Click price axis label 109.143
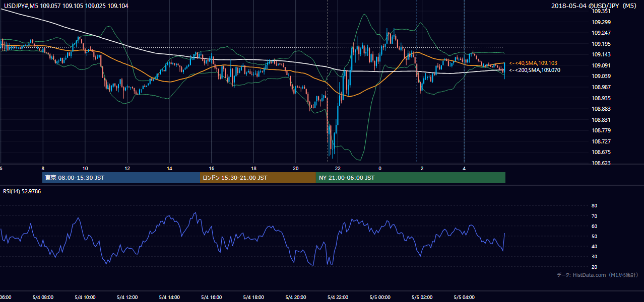This screenshot has height=302, width=644. pos(602,54)
